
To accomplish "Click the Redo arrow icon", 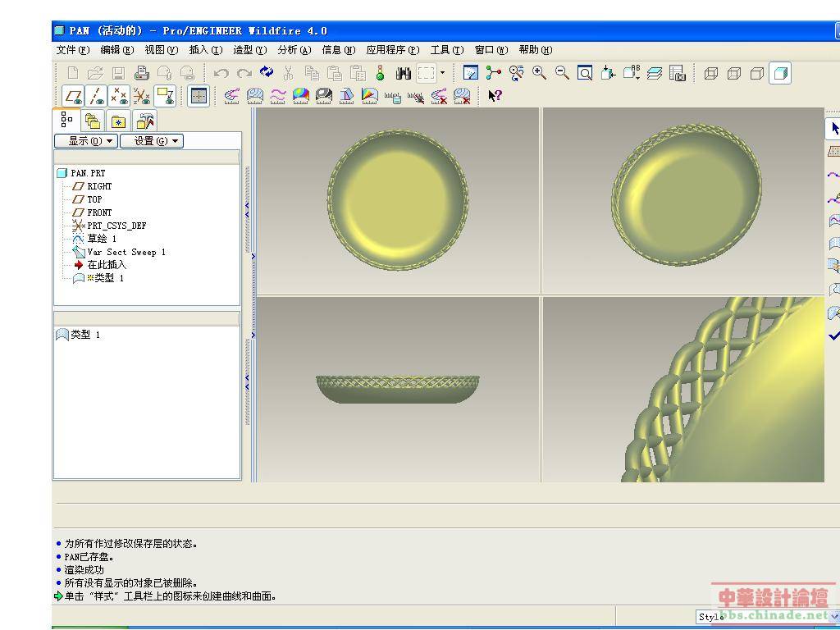I will coord(244,73).
